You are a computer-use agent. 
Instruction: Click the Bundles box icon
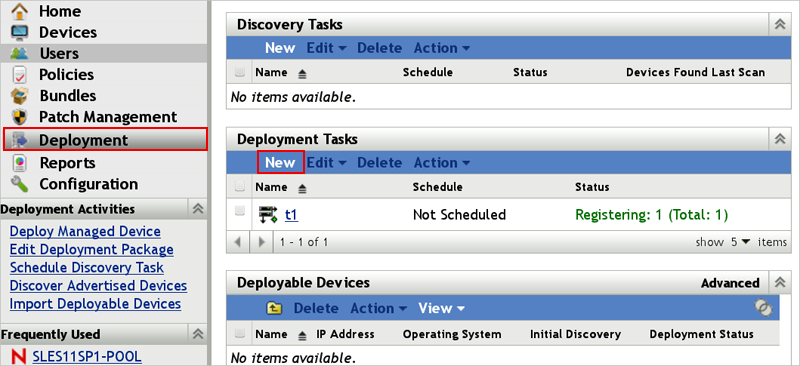(x=19, y=95)
